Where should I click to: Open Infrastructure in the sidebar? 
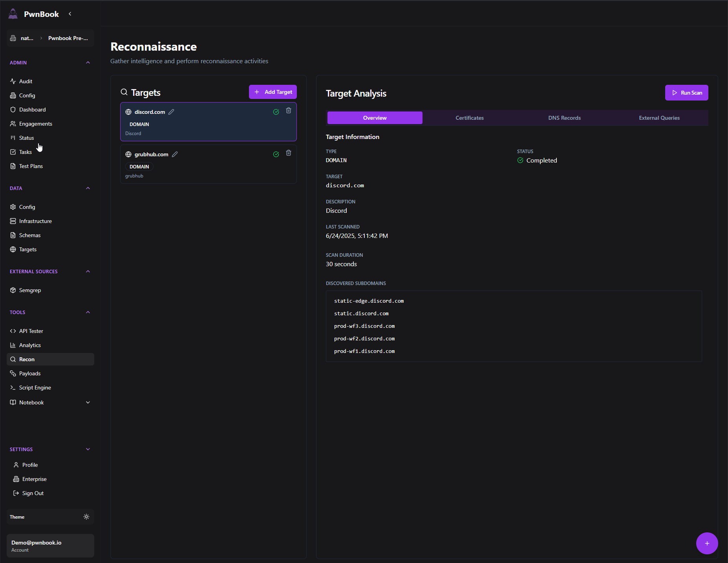point(50,221)
